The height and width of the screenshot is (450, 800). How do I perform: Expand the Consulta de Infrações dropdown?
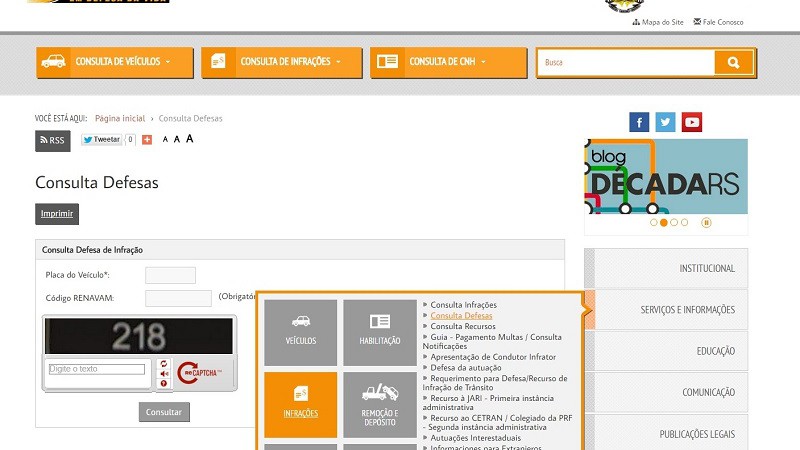282,62
